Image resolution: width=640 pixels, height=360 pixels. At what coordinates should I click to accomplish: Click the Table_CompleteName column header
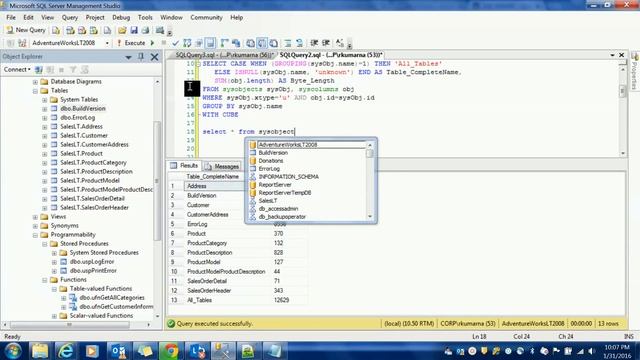213,177
